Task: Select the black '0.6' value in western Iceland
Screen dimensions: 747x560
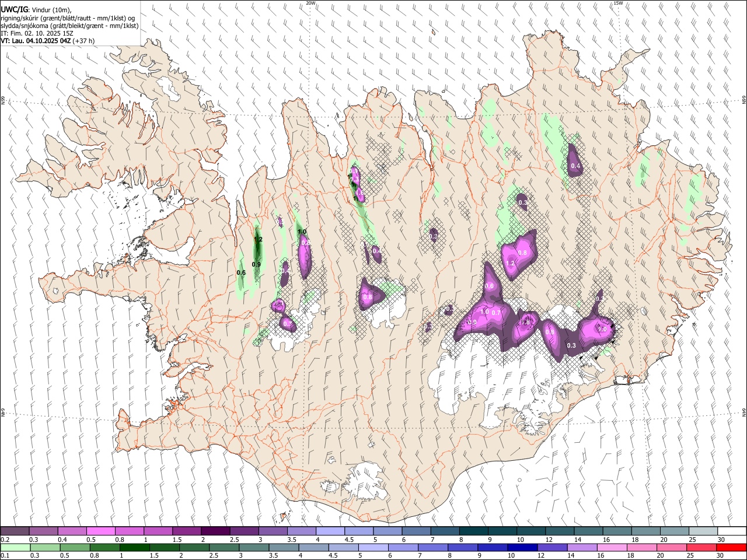Action: [x=241, y=273]
